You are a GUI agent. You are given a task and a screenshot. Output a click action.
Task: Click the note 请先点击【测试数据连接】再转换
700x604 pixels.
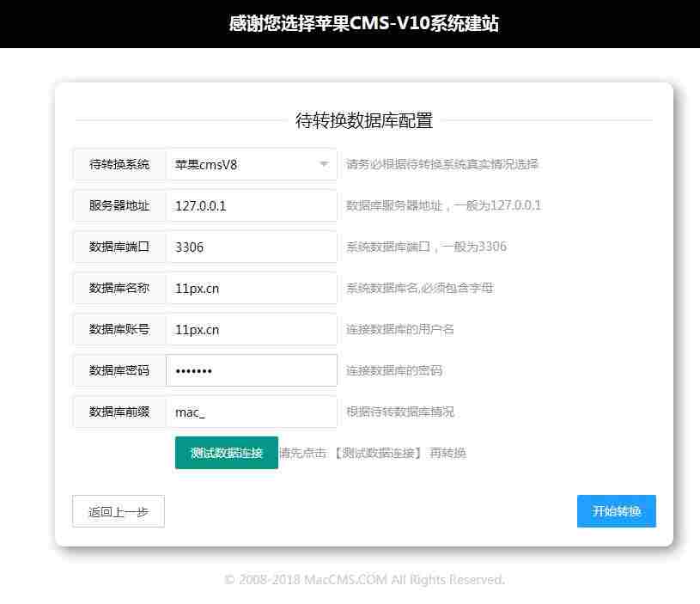coord(373,453)
